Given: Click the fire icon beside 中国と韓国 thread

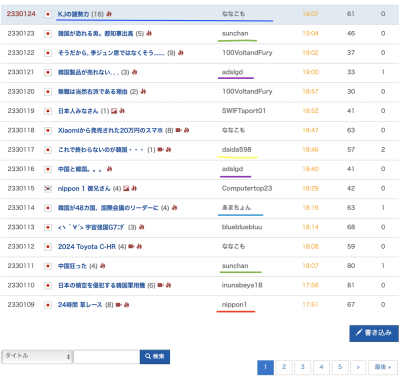Looking at the screenshot, I should [x=109, y=169].
